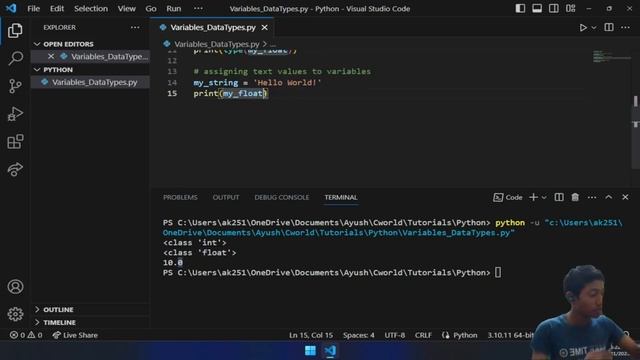Open run options dropdown beside play button

[594, 27]
